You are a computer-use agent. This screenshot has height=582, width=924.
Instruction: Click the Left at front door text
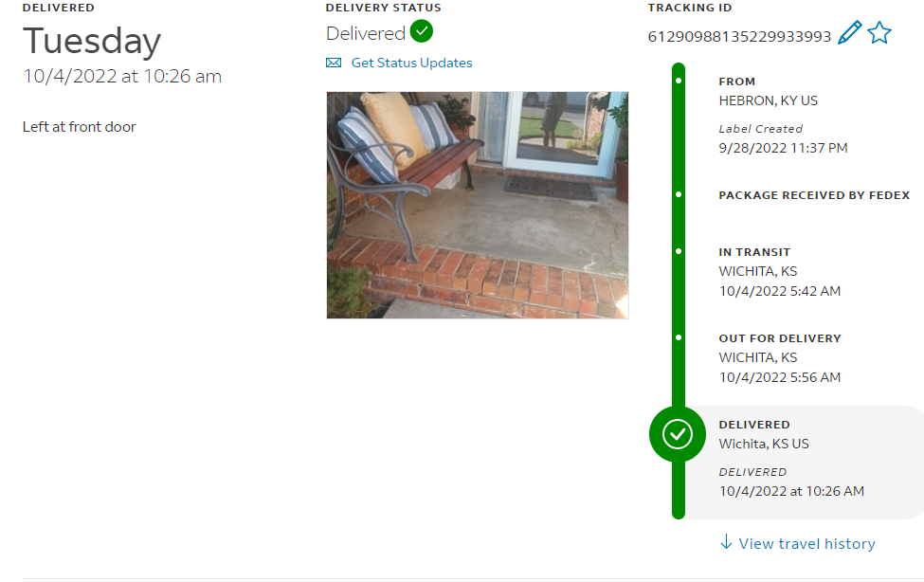[x=79, y=127]
